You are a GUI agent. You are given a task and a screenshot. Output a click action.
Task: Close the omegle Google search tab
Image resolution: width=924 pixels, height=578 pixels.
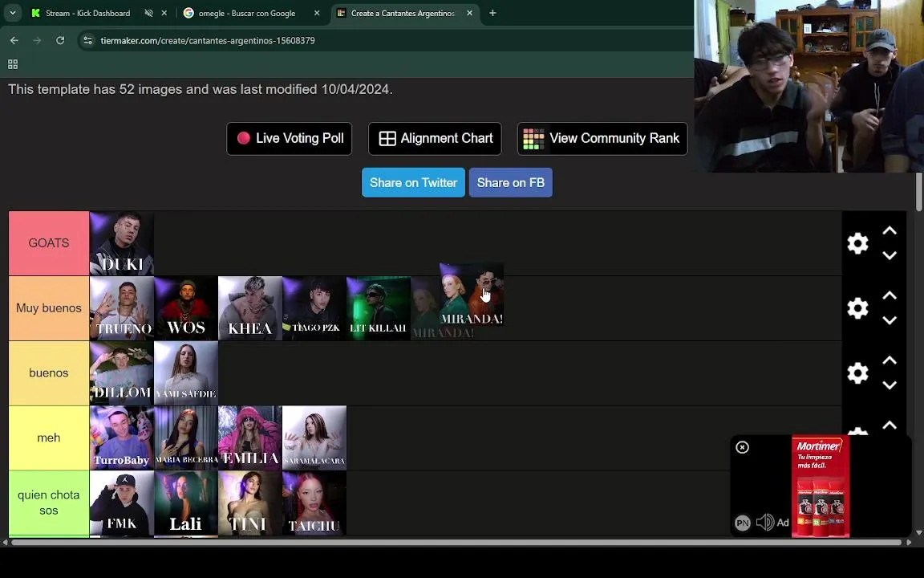point(317,13)
